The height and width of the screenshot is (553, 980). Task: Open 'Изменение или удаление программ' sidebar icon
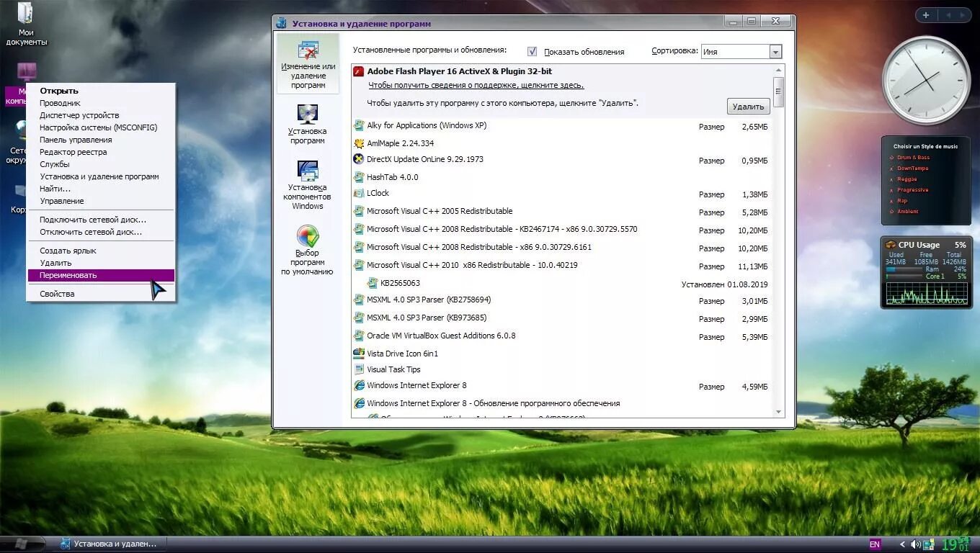click(x=308, y=63)
